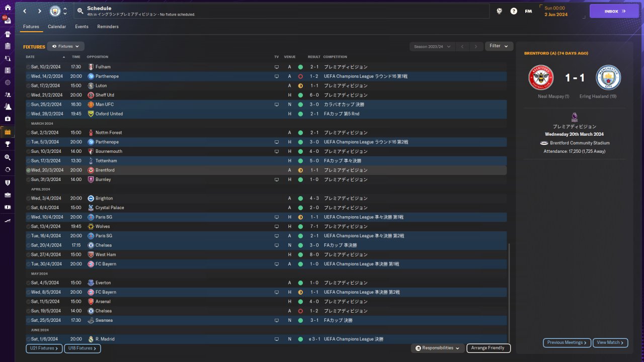The width and height of the screenshot is (644, 362).
Task: Toggle the check circle on Tottenham fixture row
Action: 28,161
